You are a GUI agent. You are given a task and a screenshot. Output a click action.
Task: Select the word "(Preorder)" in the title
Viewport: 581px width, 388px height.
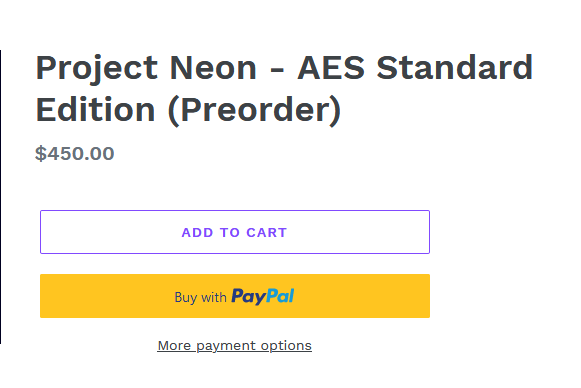255,110
